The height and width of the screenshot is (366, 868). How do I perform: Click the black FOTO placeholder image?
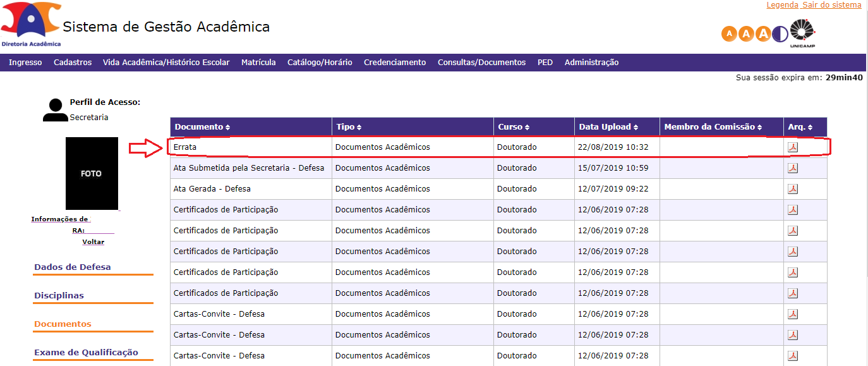coord(92,173)
